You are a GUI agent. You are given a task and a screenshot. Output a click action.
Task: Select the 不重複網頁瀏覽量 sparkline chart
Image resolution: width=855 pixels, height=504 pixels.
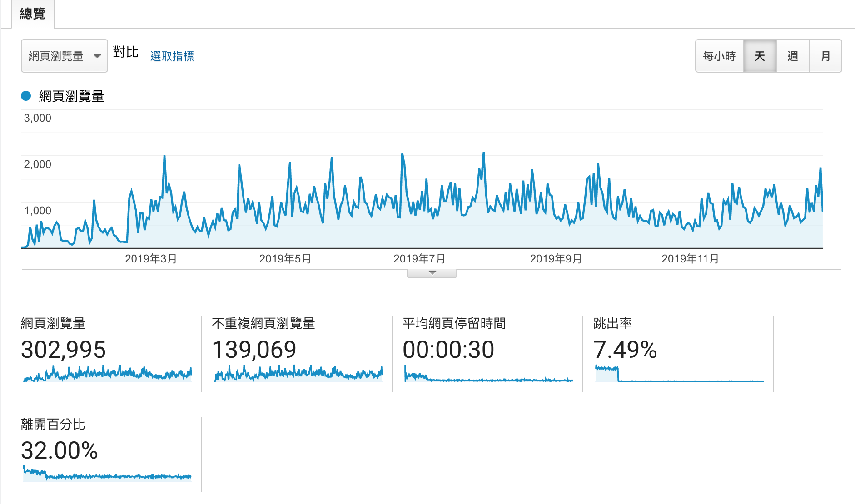click(x=298, y=374)
